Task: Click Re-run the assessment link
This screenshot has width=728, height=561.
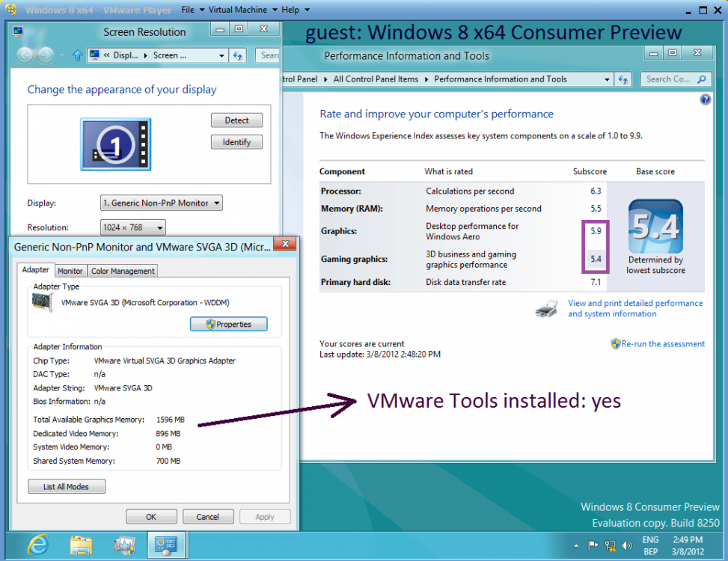Action: [x=663, y=344]
